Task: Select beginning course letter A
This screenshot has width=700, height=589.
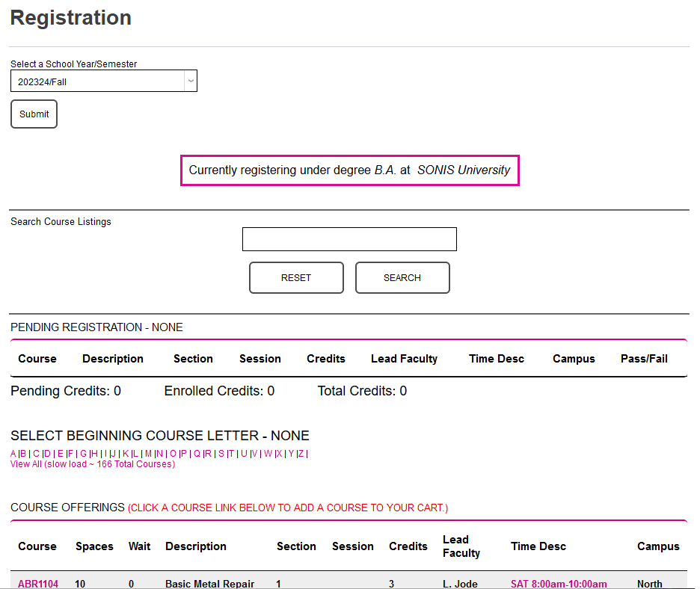Action: click(x=13, y=453)
